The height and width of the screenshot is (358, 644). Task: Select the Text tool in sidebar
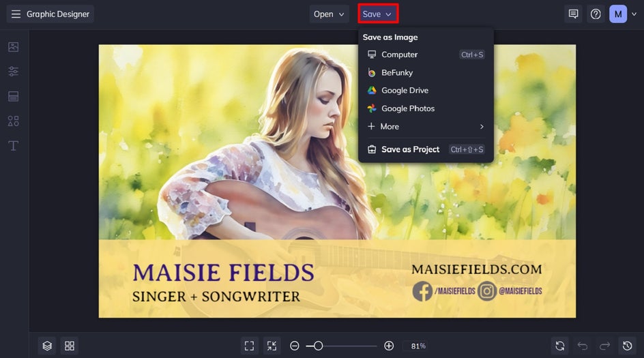pyautogui.click(x=13, y=146)
